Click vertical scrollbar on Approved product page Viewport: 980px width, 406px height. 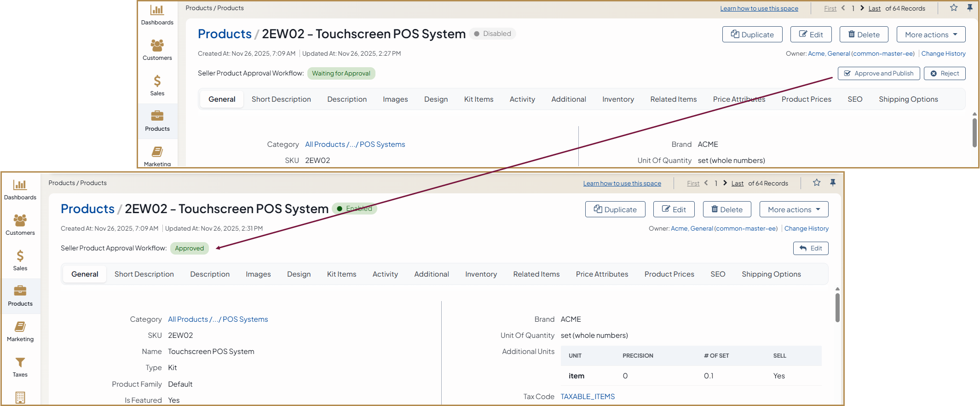[837, 307]
